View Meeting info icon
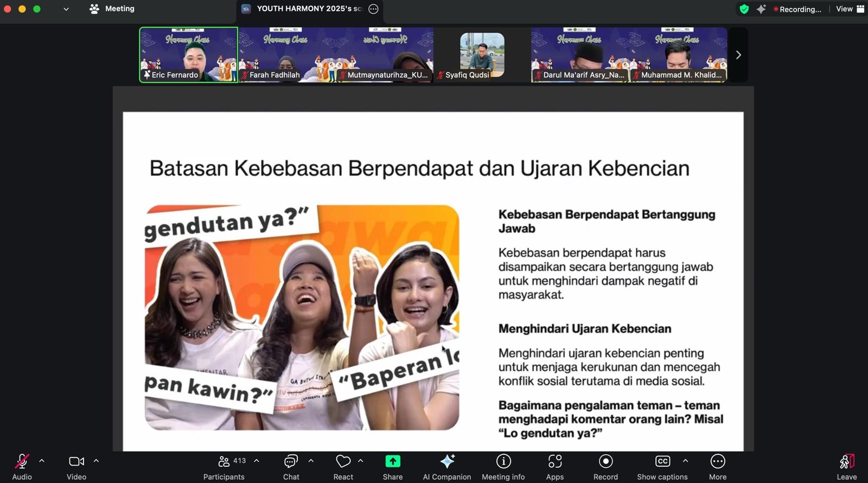 (x=503, y=461)
